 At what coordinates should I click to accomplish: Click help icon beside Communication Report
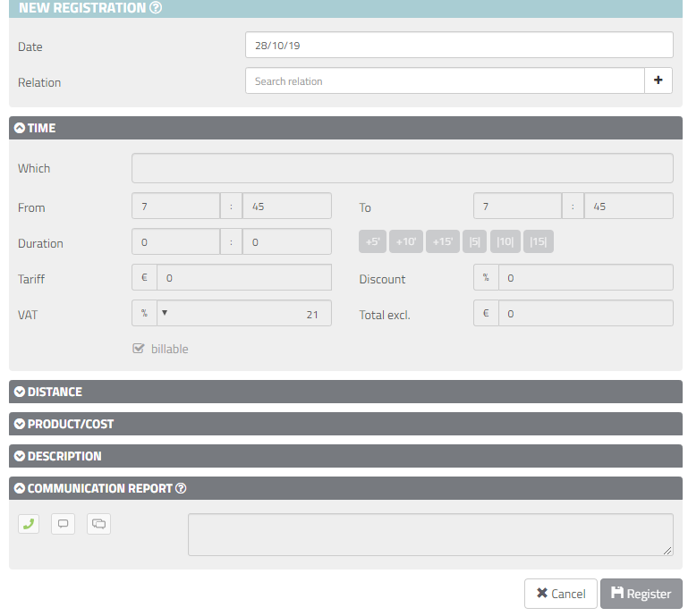181,488
